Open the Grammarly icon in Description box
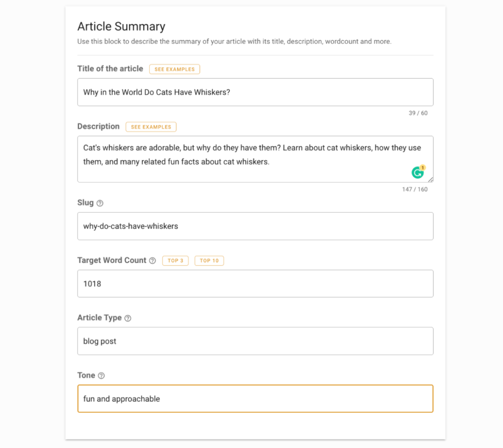This screenshot has height=448, width=503. (418, 173)
